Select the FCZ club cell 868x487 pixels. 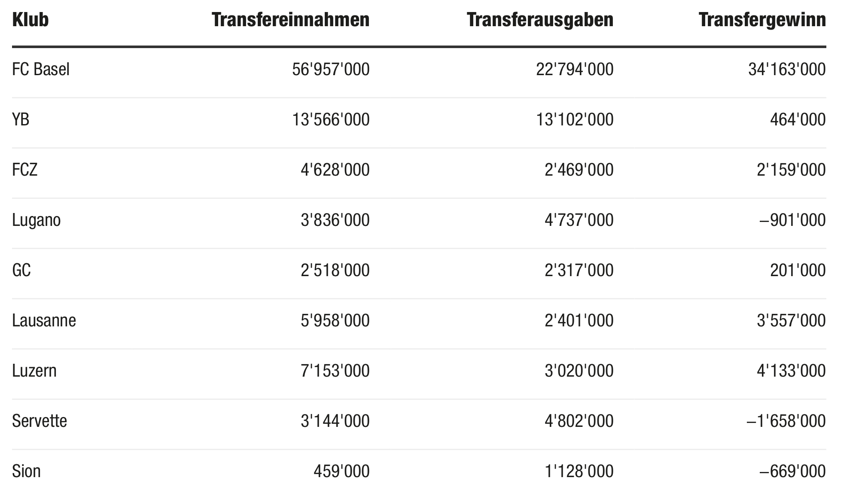tap(25, 170)
